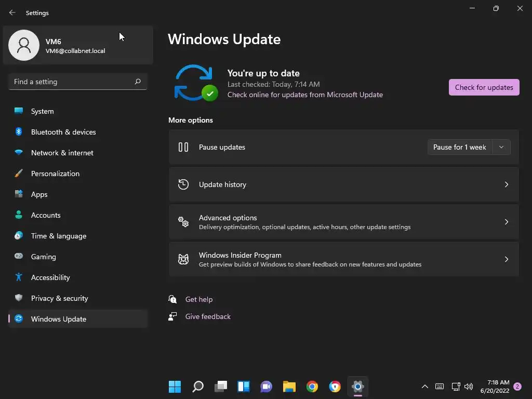Click the touch keyboard tray icon

tap(440, 387)
